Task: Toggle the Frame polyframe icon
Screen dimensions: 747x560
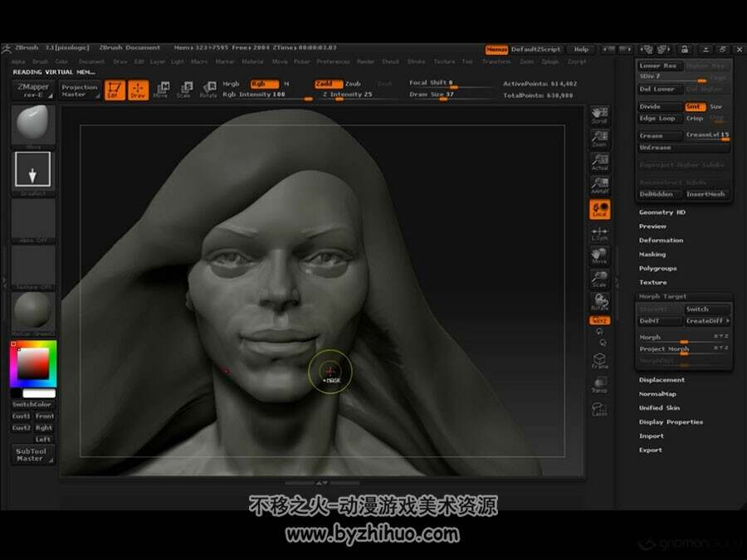Action: tap(599, 361)
